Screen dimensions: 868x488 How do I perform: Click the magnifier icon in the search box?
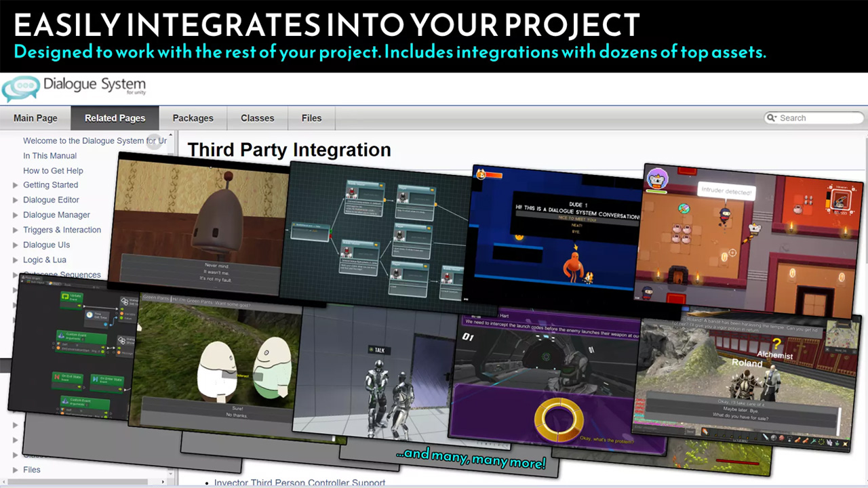(x=772, y=118)
